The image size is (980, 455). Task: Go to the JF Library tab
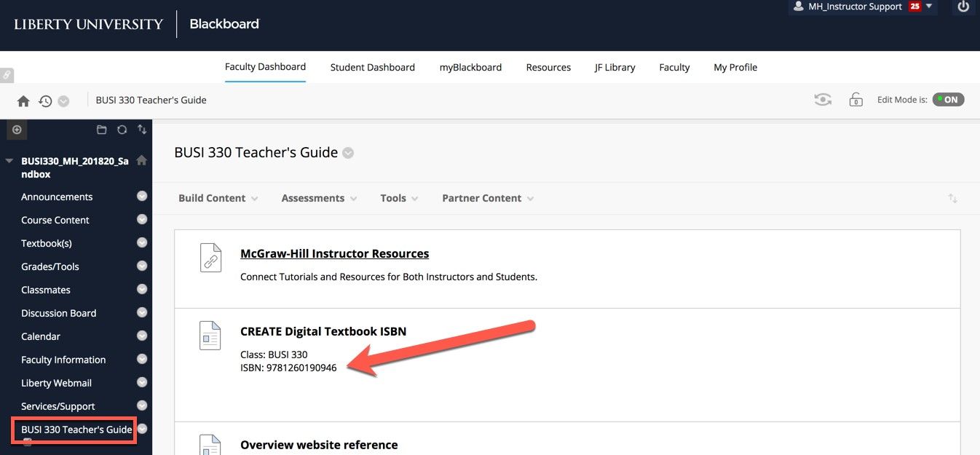615,67
